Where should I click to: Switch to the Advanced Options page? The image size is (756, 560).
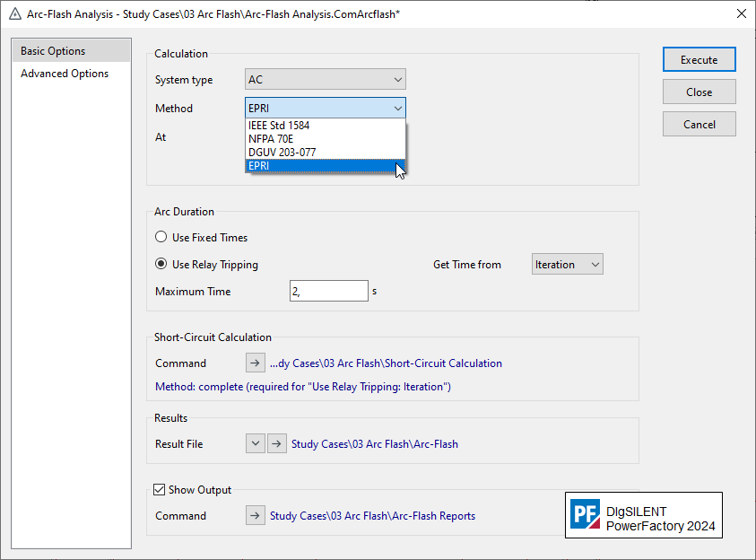[x=64, y=73]
